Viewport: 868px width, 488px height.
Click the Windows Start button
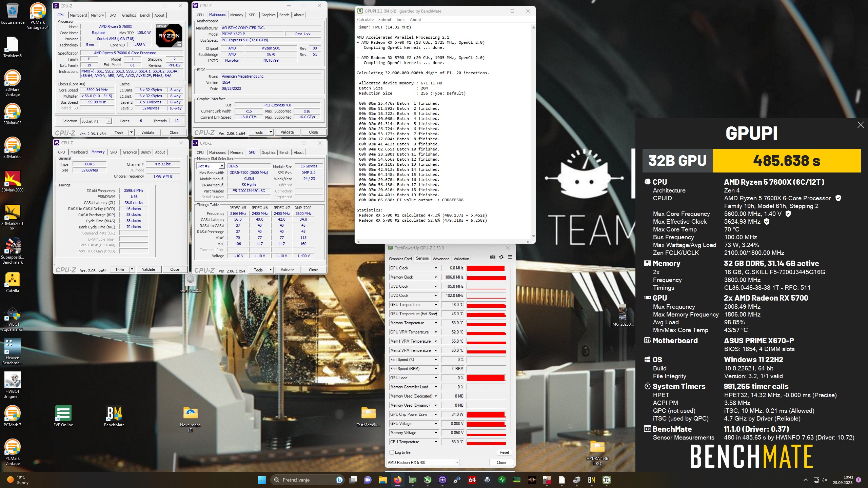[262, 480]
